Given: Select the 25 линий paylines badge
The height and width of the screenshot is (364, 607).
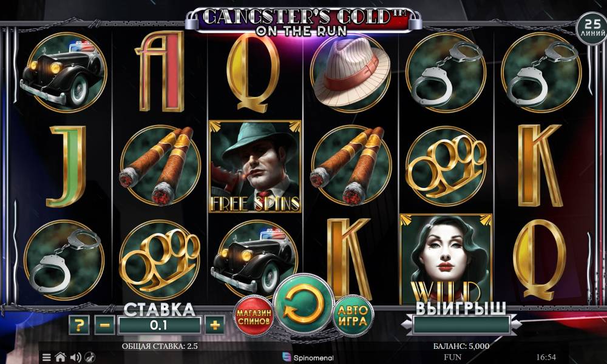Looking at the screenshot, I should (x=592, y=29).
